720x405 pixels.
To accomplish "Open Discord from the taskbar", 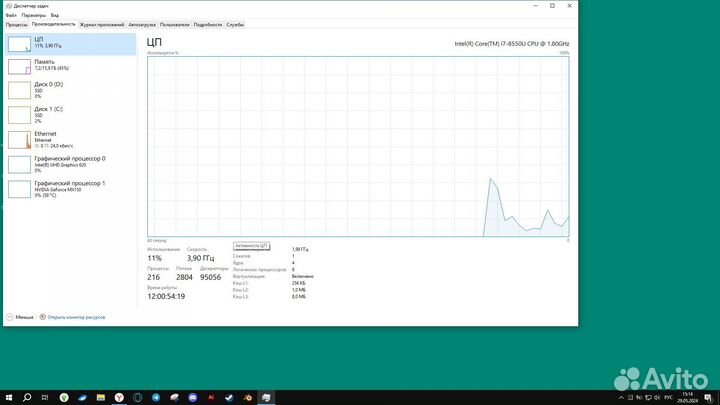I will point(193,398).
